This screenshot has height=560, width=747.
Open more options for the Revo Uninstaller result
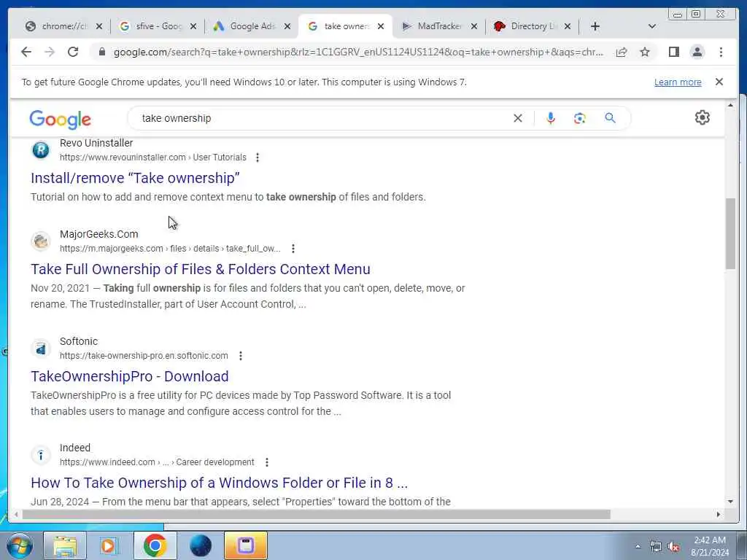[258, 157]
